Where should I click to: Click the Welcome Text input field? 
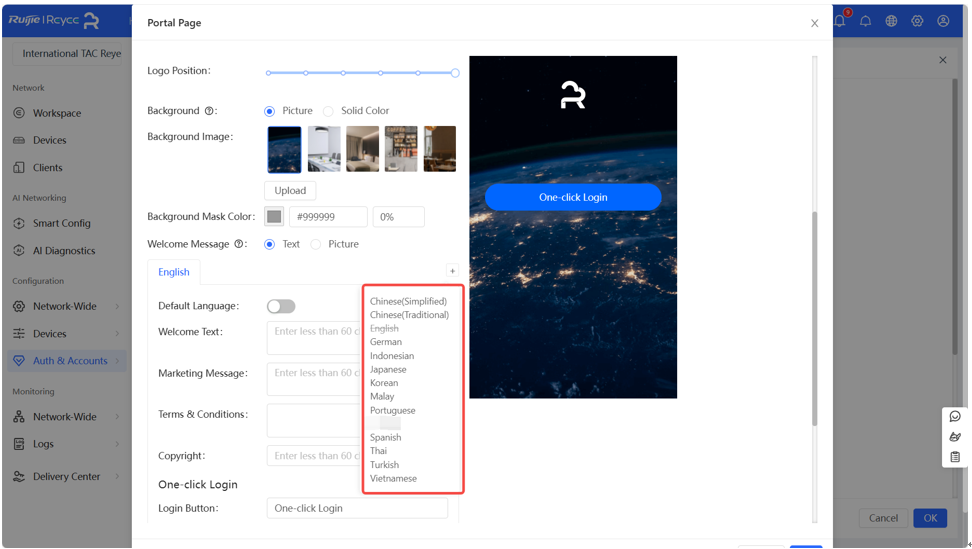[314, 338]
